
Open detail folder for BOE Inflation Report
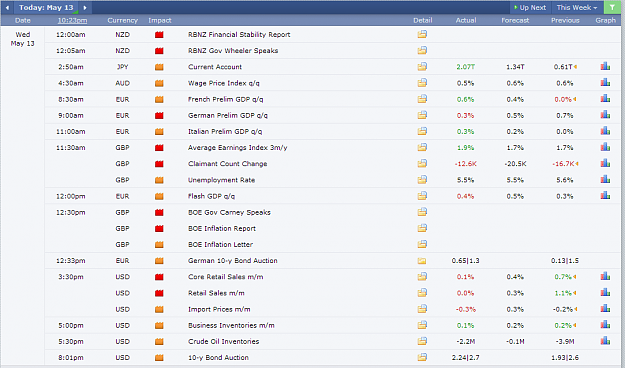422,228
